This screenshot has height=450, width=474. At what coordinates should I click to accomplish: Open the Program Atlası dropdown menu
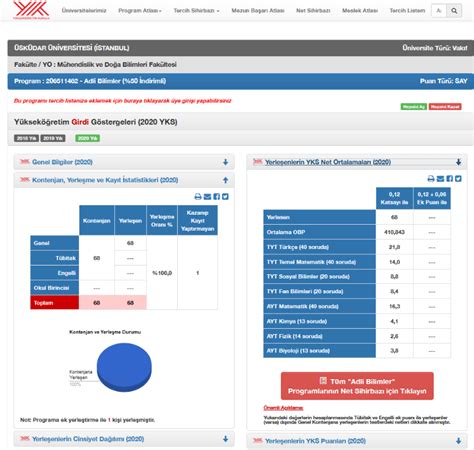click(x=140, y=11)
